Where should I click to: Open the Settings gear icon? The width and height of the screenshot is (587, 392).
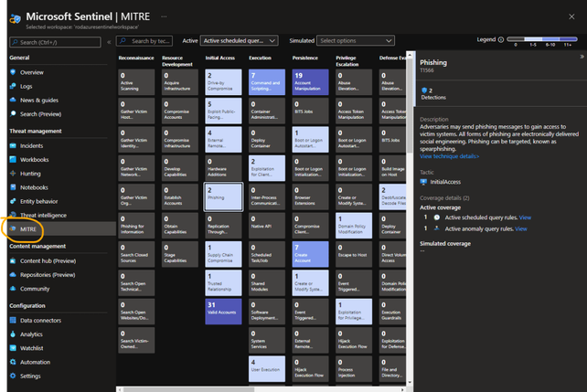pyautogui.click(x=13, y=376)
